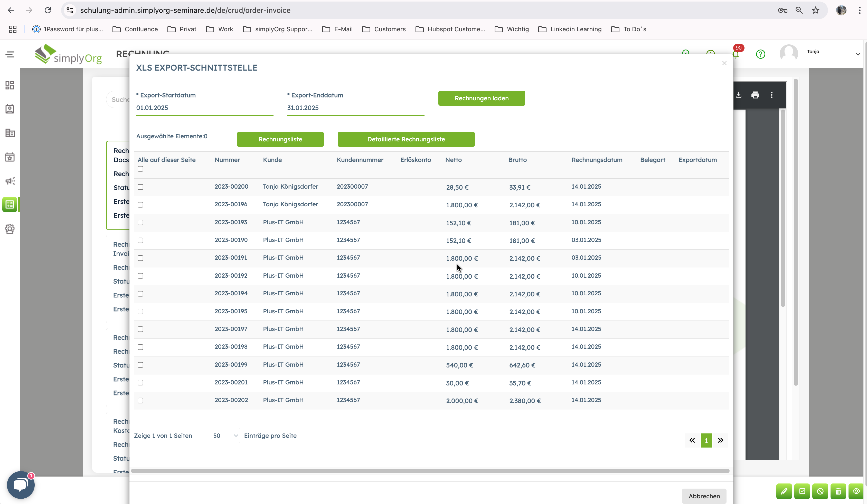Expand the Tanja user menu chevron
Screen dimensions: 867x504
point(858,54)
